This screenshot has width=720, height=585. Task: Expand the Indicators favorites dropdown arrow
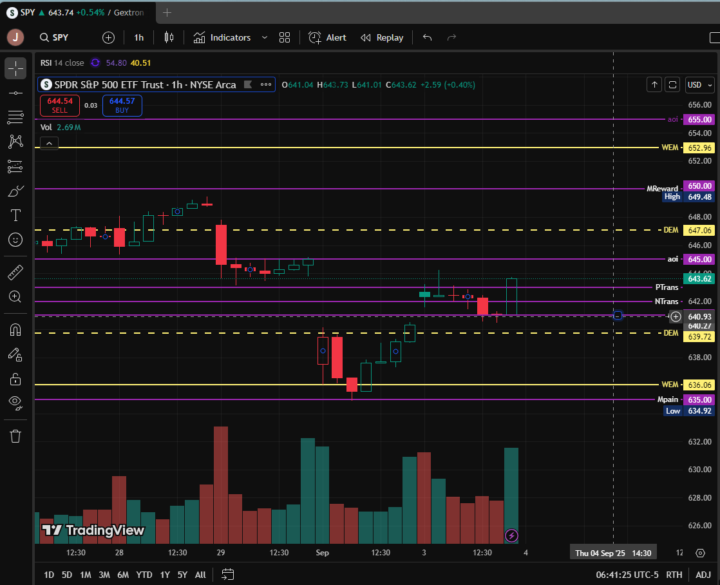[x=264, y=37]
